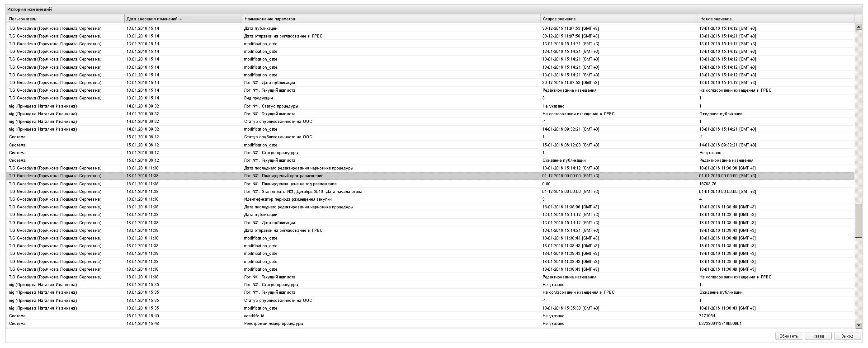Select the oos44fz_id row
The width and height of the screenshot is (868, 348).
(x=430, y=316)
